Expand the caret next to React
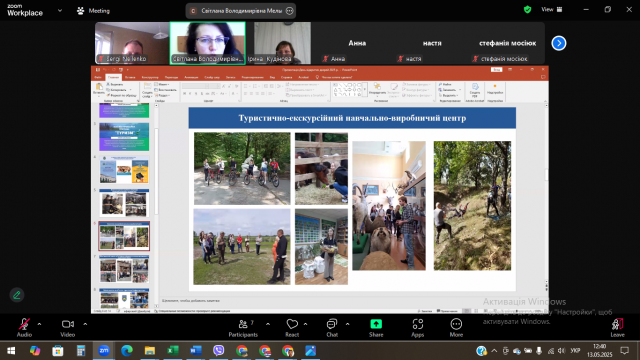The width and height of the screenshot is (640, 360). coord(305,324)
